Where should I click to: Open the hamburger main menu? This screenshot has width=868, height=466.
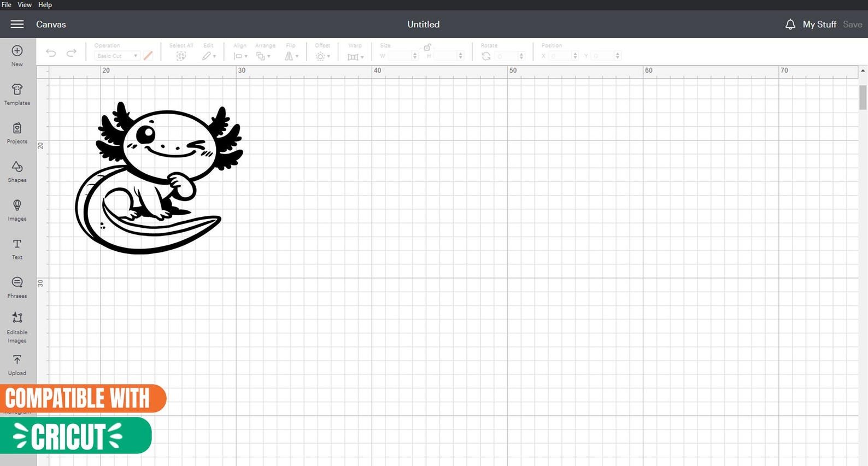[17, 24]
